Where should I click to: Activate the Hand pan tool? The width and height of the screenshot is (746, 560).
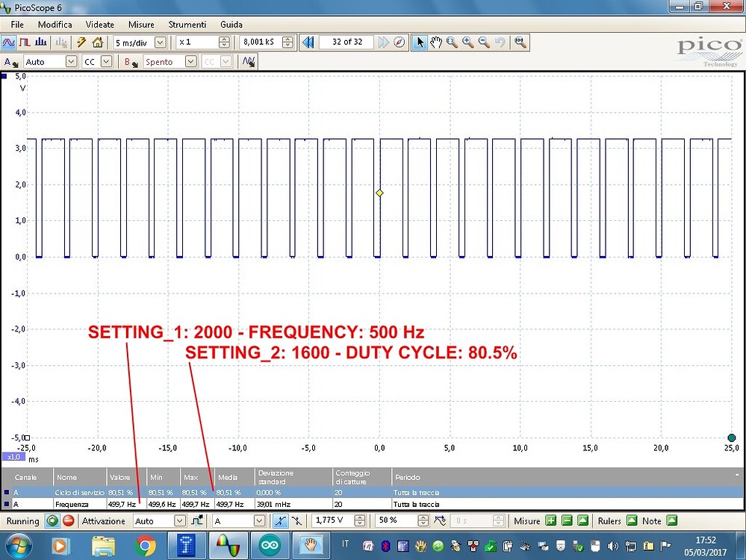[436, 43]
